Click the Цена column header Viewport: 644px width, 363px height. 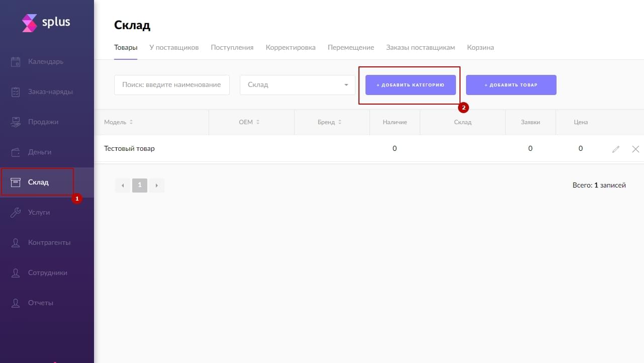(x=581, y=122)
